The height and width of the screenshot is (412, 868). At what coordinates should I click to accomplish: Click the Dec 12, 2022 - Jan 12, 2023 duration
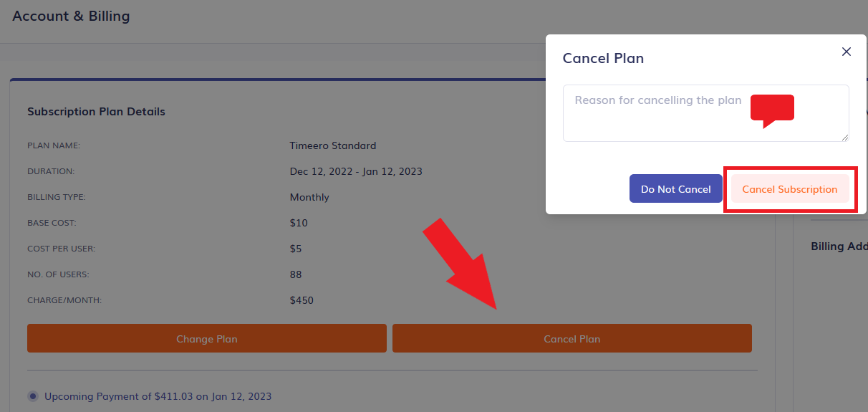pyautogui.click(x=356, y=171)
